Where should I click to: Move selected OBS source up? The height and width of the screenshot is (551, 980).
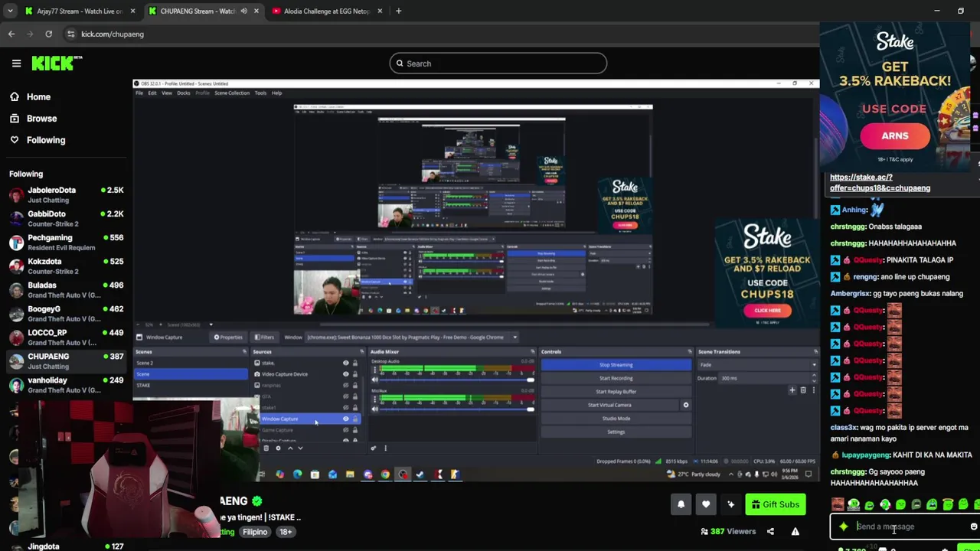[289, 448]
